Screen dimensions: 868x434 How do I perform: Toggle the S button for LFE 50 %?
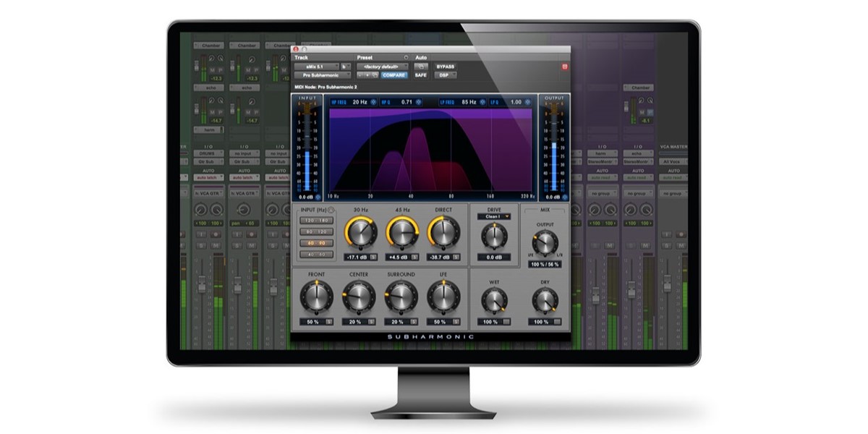point(456,321)
